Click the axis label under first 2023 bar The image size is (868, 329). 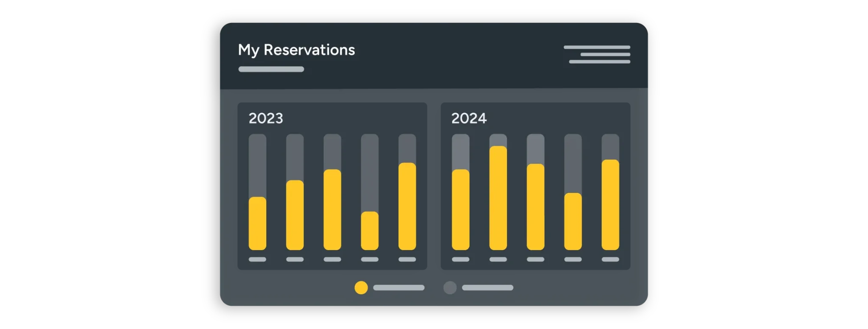pyautogui.click(x=257, y=259)
